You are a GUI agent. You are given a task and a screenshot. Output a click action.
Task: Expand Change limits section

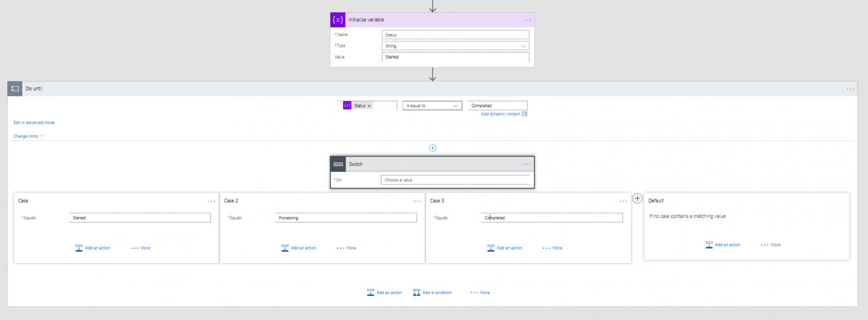(x=29, y=136)
